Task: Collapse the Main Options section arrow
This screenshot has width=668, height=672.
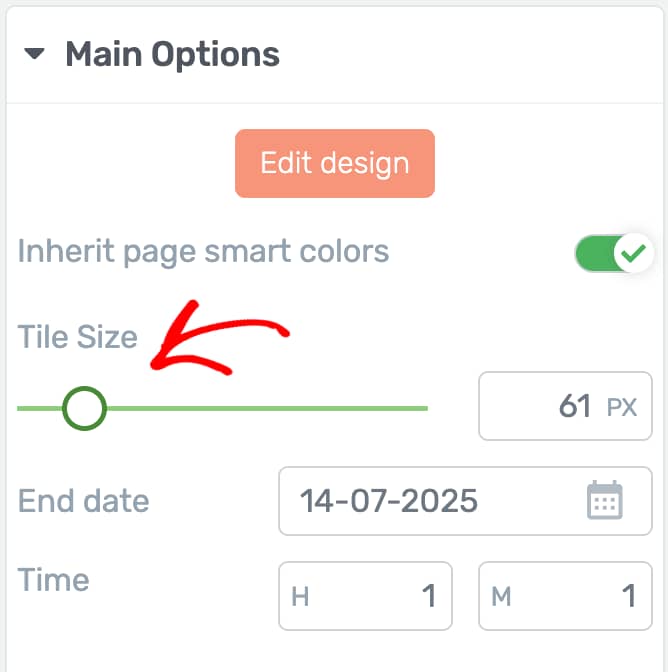Action: (x=34, y=54)
